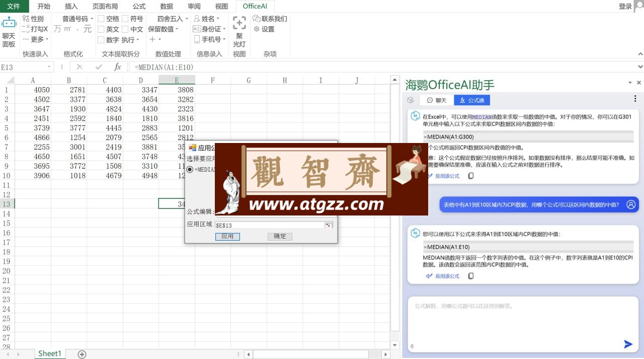Apply the m² square meter format

tap(68, 29)
